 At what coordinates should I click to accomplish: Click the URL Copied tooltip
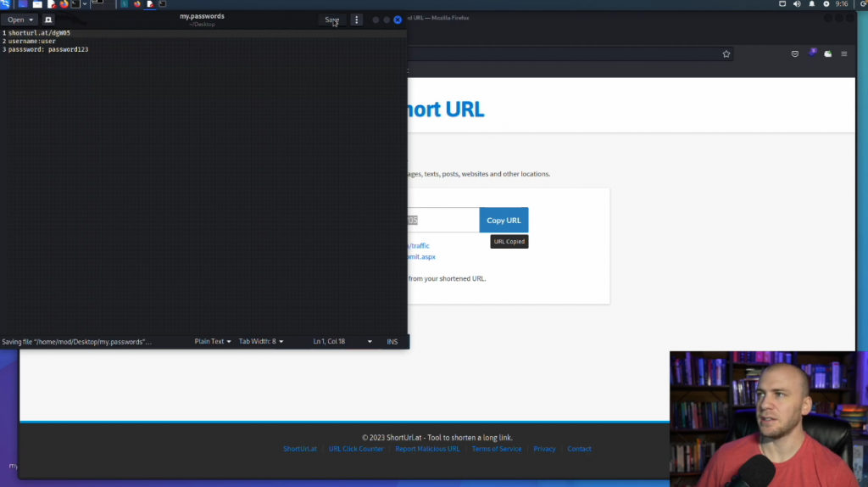pos(509,242)
